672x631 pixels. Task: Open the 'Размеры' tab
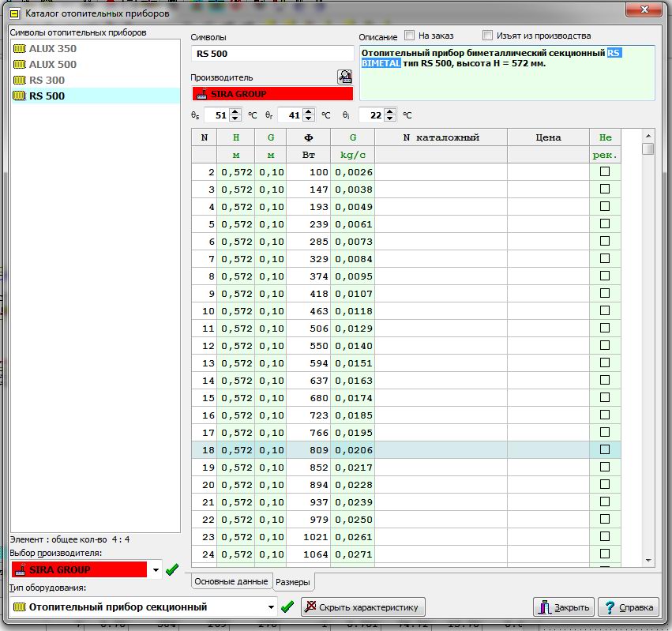pyautogui.click(x=294, y=583)
